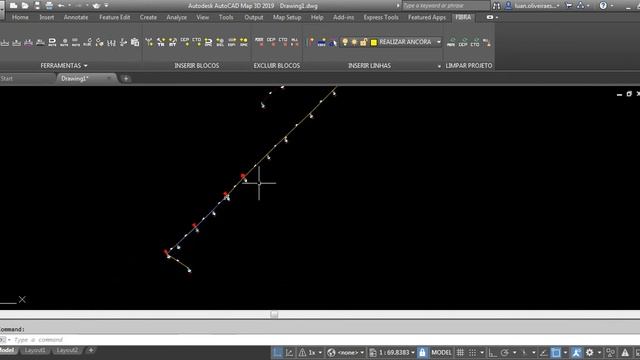Open the quick access toolbar customize dropdown
The image size is (640, 360).
pos(106,6)
